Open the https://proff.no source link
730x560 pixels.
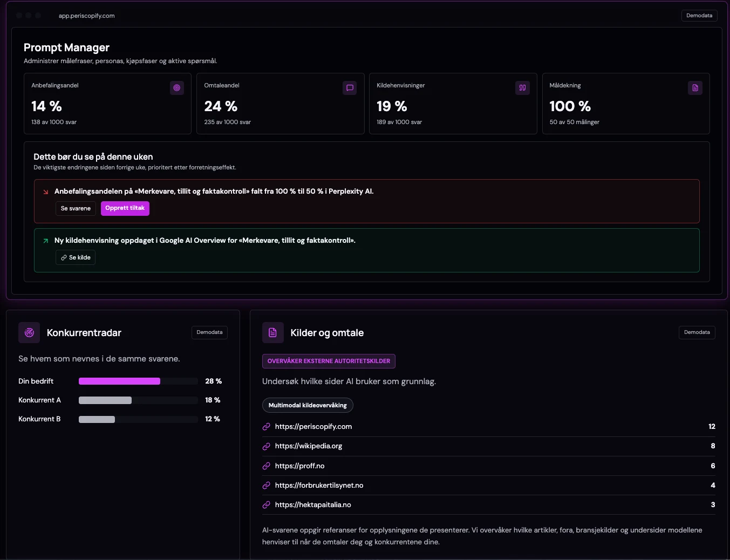pos(300,466)
